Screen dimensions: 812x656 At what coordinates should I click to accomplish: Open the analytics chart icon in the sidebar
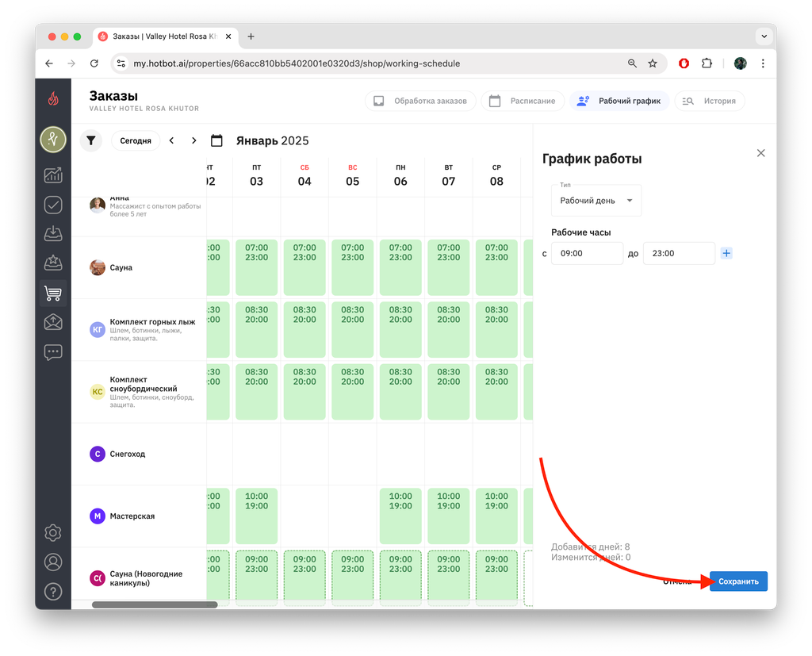tap(53, 175)
